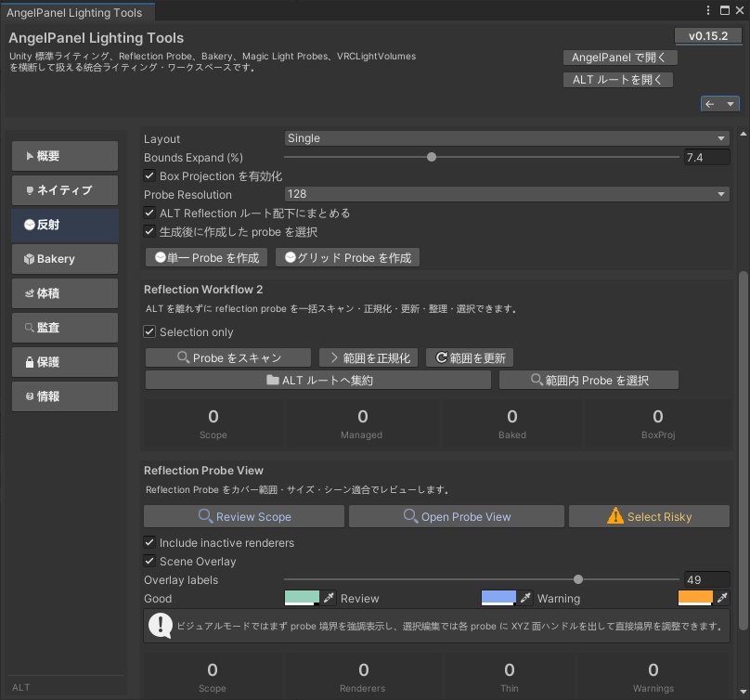Uncheck the Selection only checkbox

(x=150, y=332)
